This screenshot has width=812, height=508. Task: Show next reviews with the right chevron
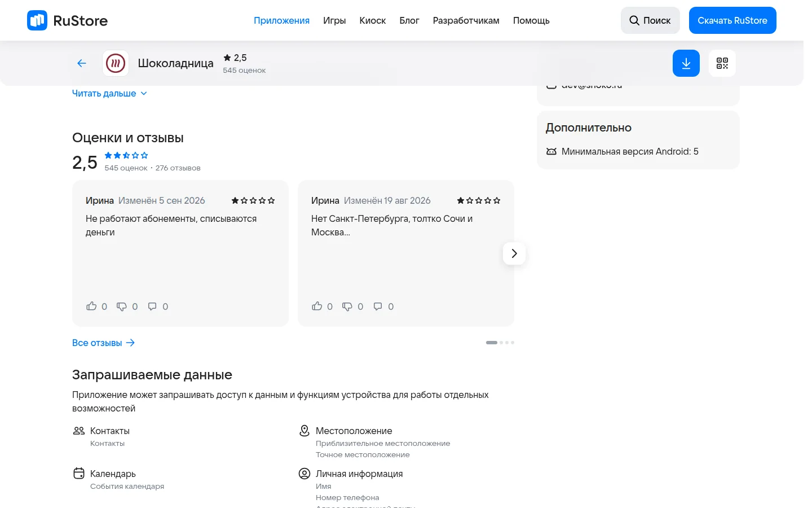(x=514, y=253)
